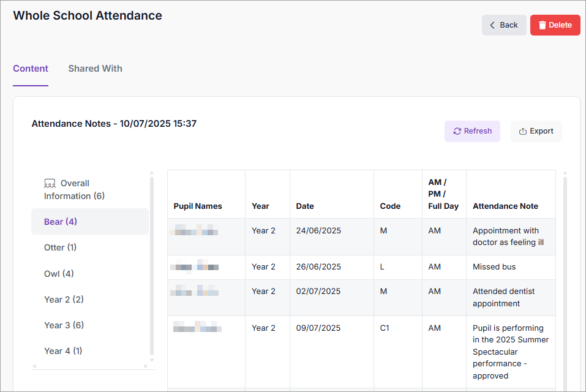Open the Owl (4) group
The height and width of the screenshot is (392, 586).
point(59,274)
